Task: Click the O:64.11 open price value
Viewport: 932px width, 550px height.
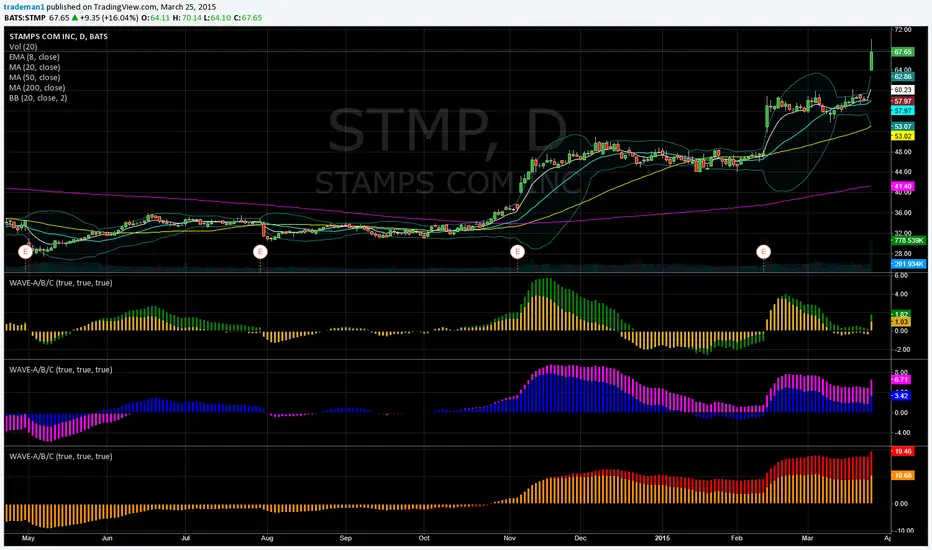Action: pos(156,18)
